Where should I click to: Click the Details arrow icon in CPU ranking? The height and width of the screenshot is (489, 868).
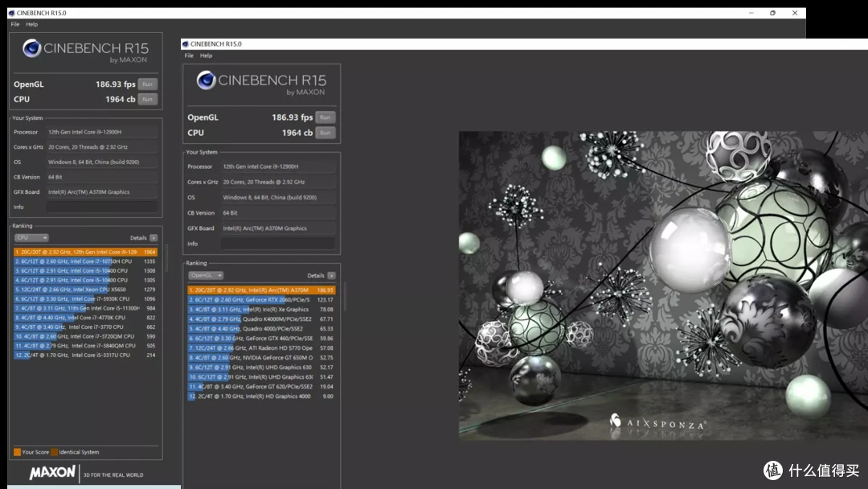[x=154, y=238]
